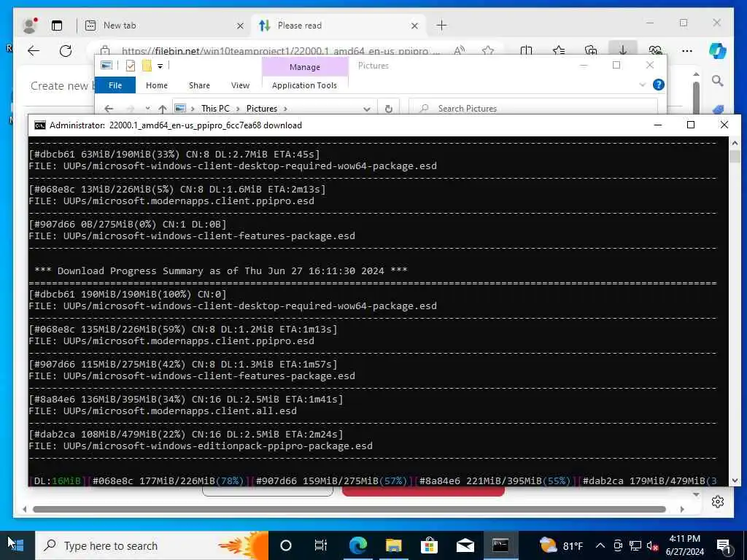Click the command prompt title bar icon
Viewport: 747px width, 560px height.
click(40, 125)
